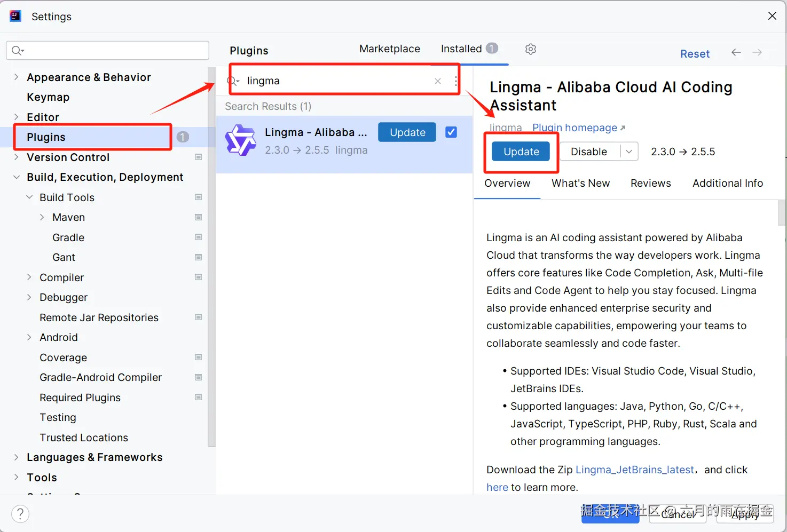Click the help question mark icon
This screenshot has height=532, width=787.
click(20, 514)
